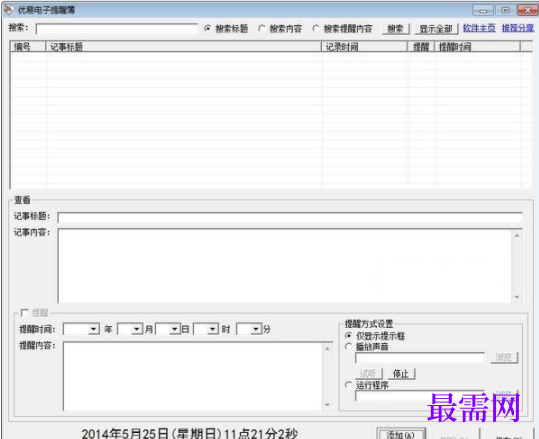Open the year dropdown for 提醒时间
The image size is (539, 439).
tap(94, 329)
